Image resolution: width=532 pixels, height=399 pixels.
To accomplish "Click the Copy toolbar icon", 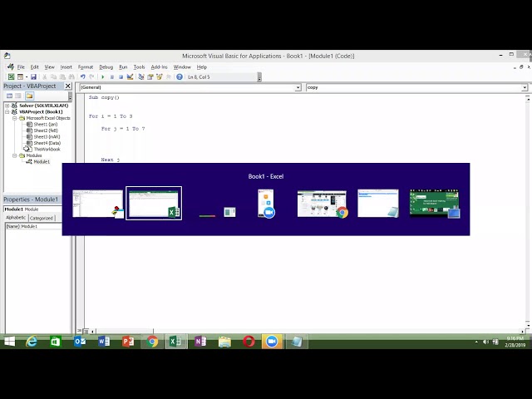I will pyautogui.click(x=53, y=77).
